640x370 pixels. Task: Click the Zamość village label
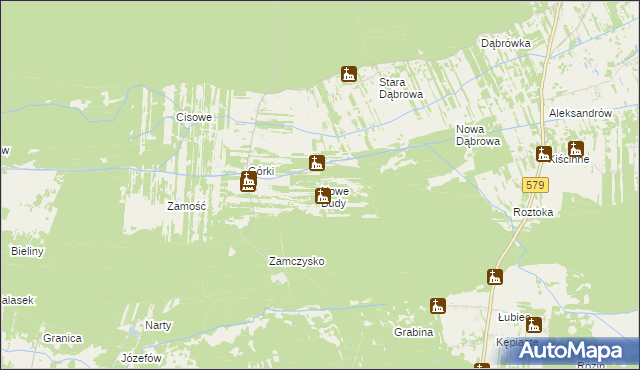click(187, 206)
